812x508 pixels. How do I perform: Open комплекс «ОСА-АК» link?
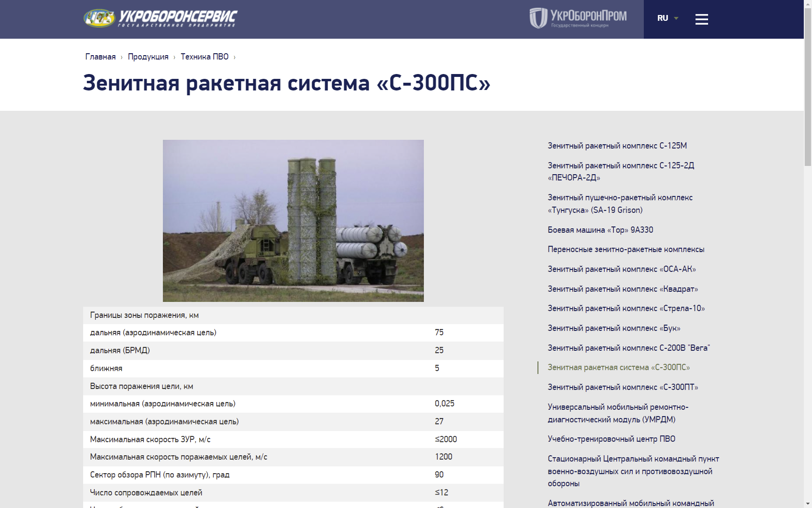point(622,269)
